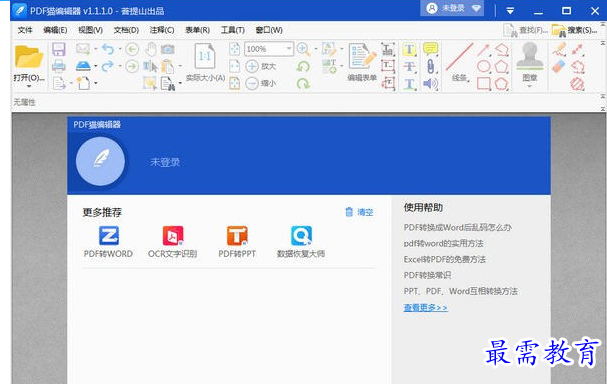Select the Oval shape tool
The image size is (607, 384).
coord(484,66)
